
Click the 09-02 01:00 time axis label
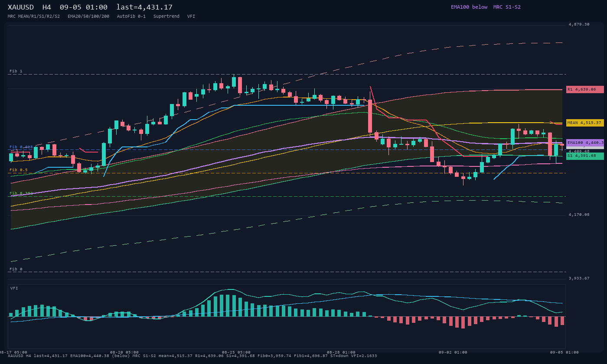point(453,352)
